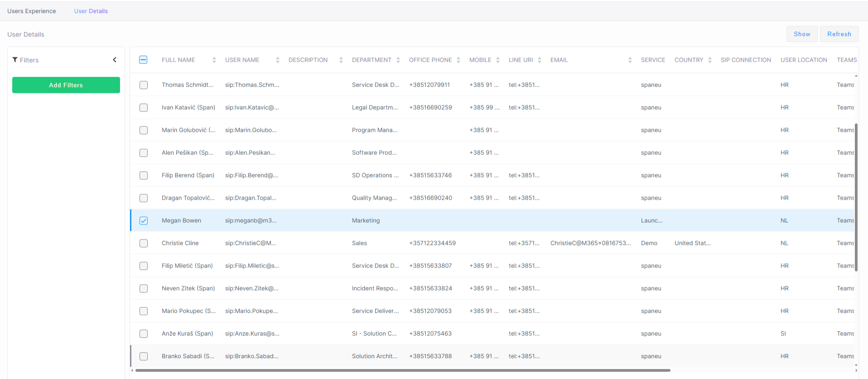Sort the Department column
The height and width of the screenshot is (379, 868).
pyautogui.click(x=398, y=60)
